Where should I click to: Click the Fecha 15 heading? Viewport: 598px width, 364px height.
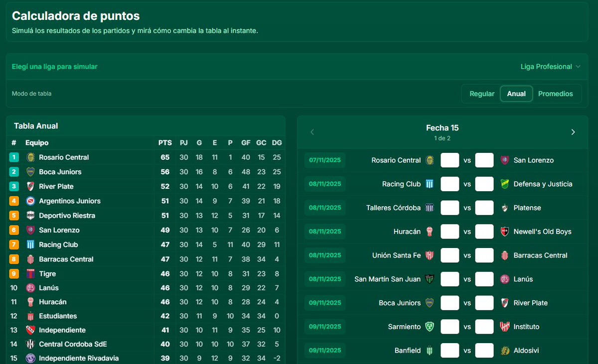pyautogui.click(x=443, y=128)
